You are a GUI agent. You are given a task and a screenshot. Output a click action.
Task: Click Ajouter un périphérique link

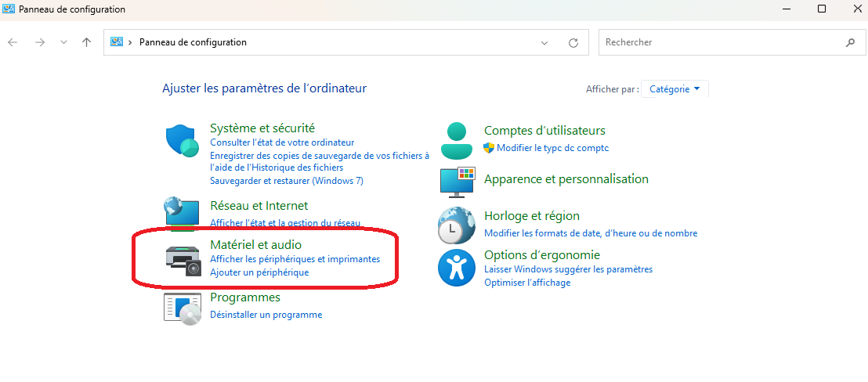click(259, 272)
